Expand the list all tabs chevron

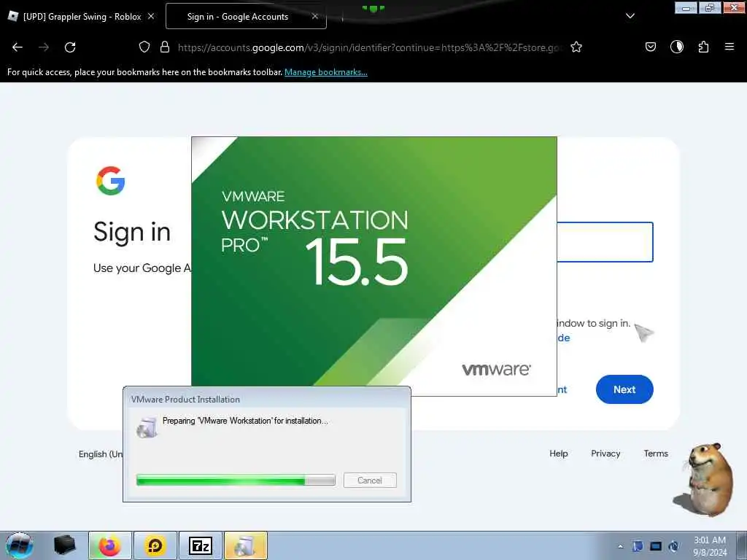[x=630, y=16]
